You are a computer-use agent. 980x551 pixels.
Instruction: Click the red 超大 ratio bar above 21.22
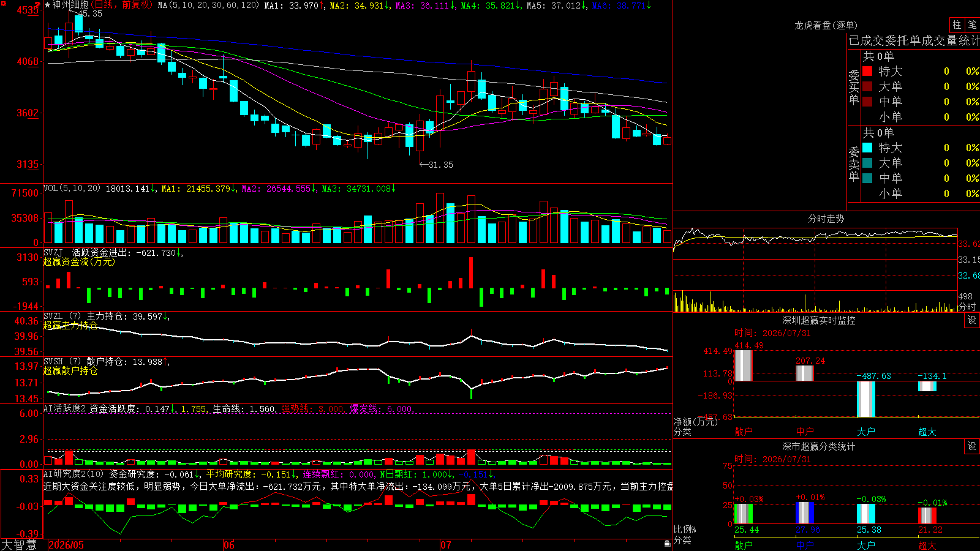click(927, 515)
